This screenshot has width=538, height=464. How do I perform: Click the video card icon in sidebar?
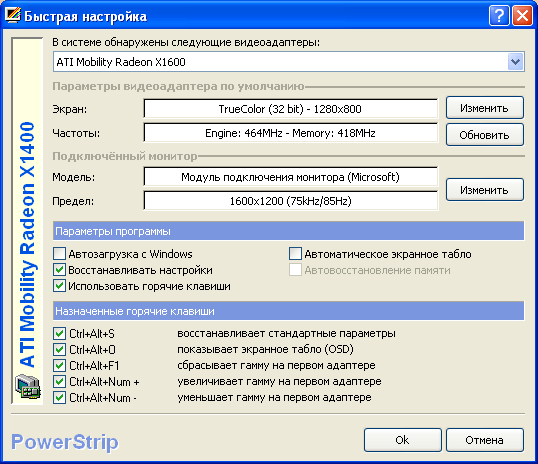point(28,387)
